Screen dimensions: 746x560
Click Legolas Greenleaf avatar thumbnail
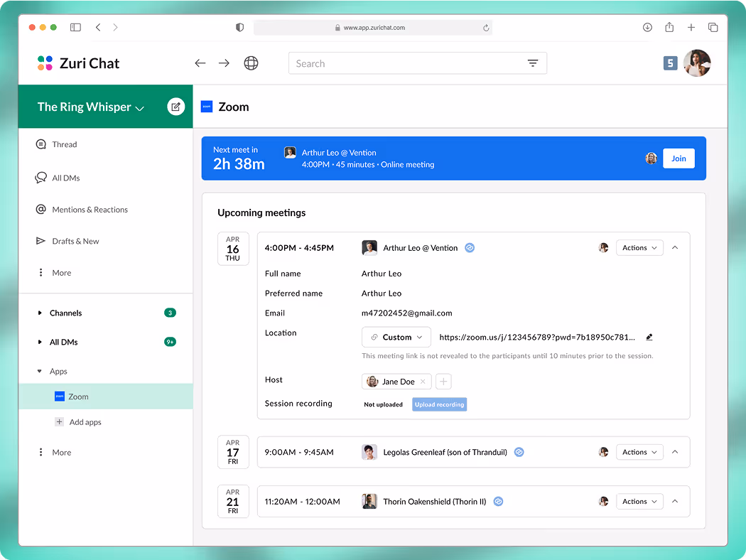[x=369, y=451]
